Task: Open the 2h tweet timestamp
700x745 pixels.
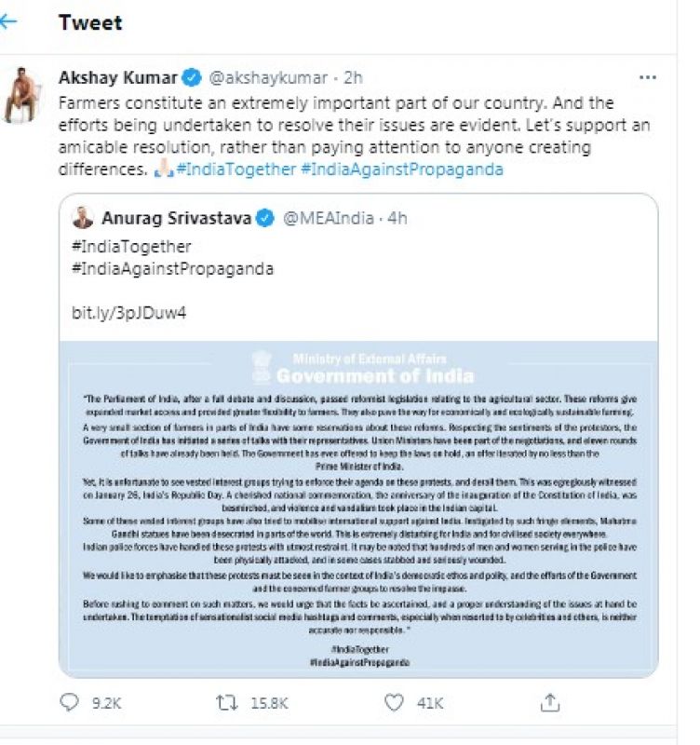Action: pyautogui.click(x=354, y=77)
